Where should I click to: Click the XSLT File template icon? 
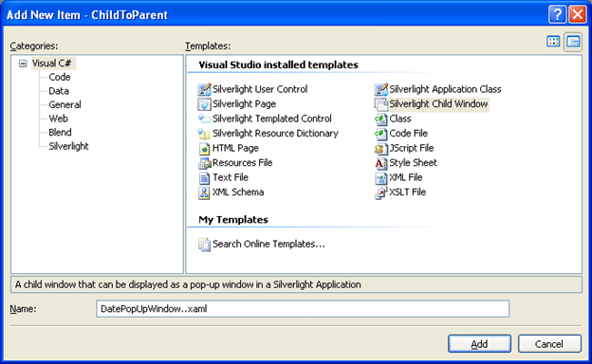tap(381, 192)
